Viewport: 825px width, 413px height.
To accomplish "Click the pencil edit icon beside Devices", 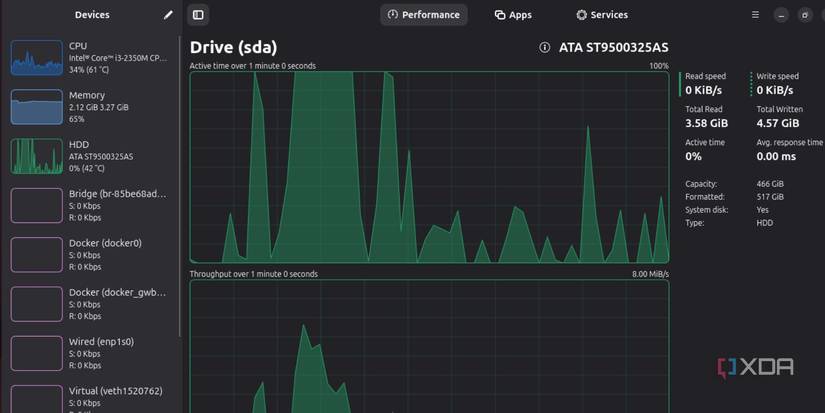I will tap(168, 15).
